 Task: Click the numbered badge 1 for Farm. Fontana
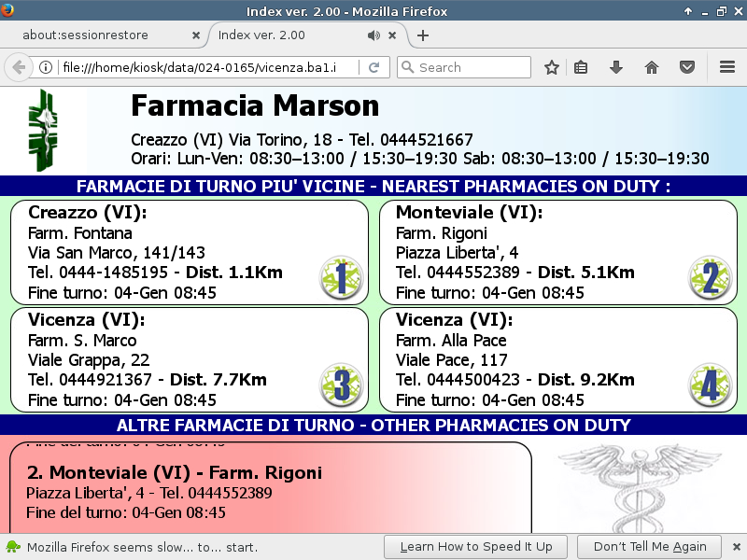(x=340, y=278)
